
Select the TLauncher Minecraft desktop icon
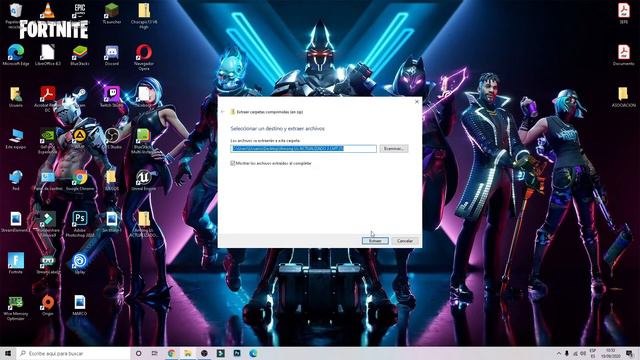point(111,13)
